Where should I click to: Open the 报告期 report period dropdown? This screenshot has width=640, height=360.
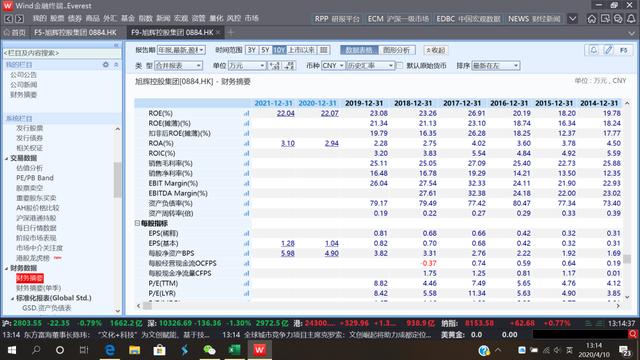pyautogui.click(x=181, y=50)
